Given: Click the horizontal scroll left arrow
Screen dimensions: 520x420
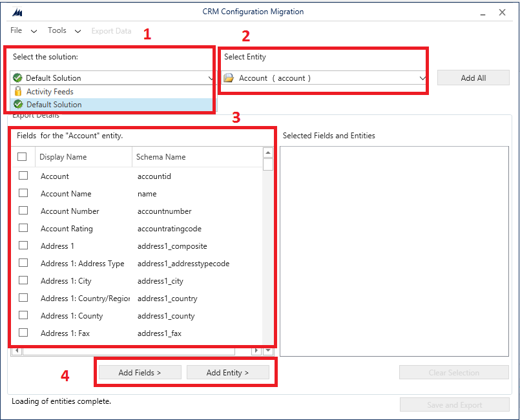Looking at the screenshot, I should (x=16, y=350).
